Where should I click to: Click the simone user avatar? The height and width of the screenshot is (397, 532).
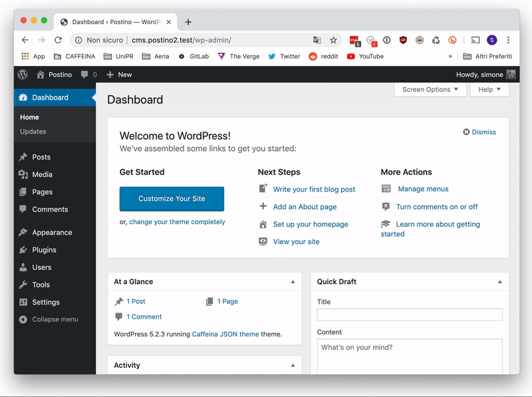[511, 74]
